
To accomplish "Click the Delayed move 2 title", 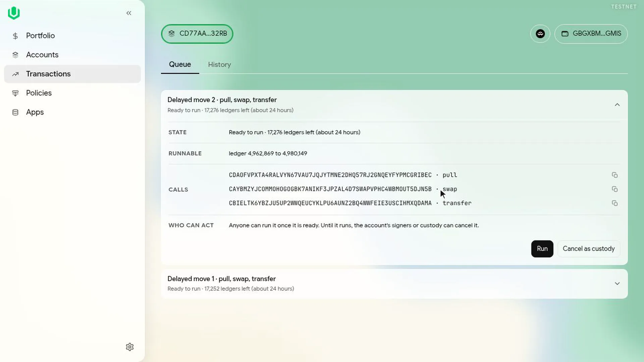I will (x=222, y=100).
